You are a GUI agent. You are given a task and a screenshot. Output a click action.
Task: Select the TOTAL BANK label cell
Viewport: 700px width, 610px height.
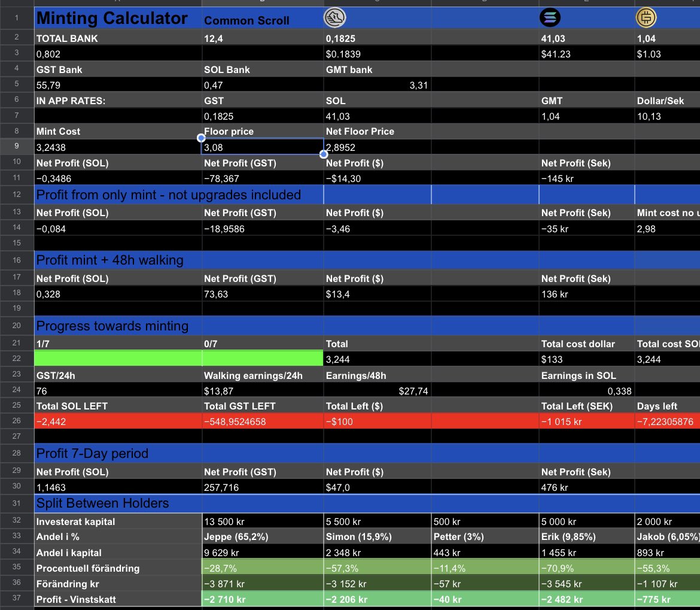(x=118, y=38)
